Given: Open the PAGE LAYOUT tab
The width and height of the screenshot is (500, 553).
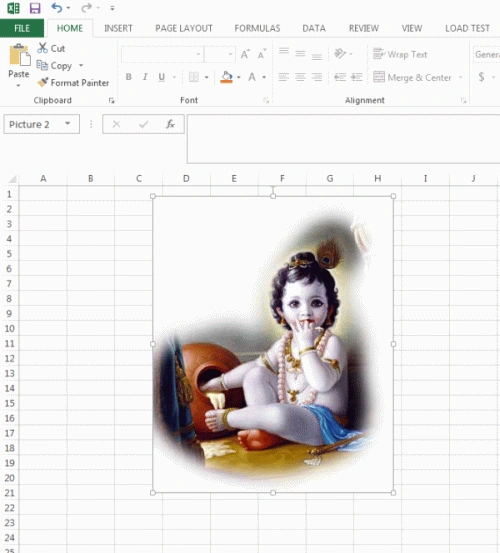Looking at the screenshot, I should 184,28.
